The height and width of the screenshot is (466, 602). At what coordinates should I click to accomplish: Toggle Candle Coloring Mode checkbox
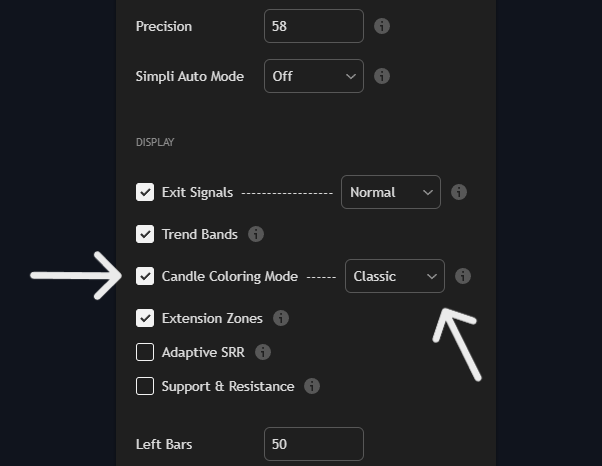pyautogui.click(x=145, y=276)
